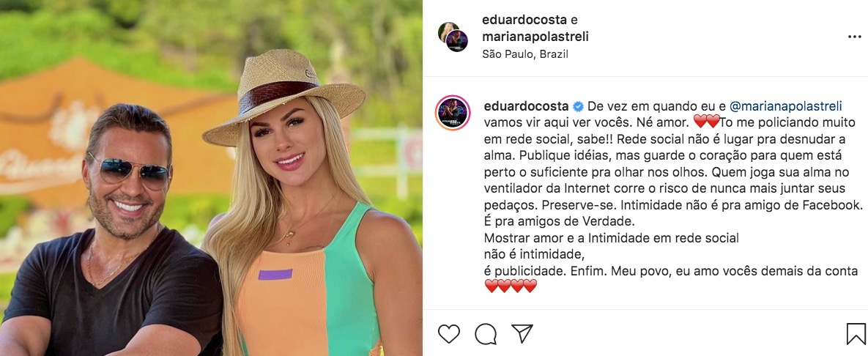Screen dimensions: 868x356
Task: Like the post with the heart icon
Action: pos(449,334)
